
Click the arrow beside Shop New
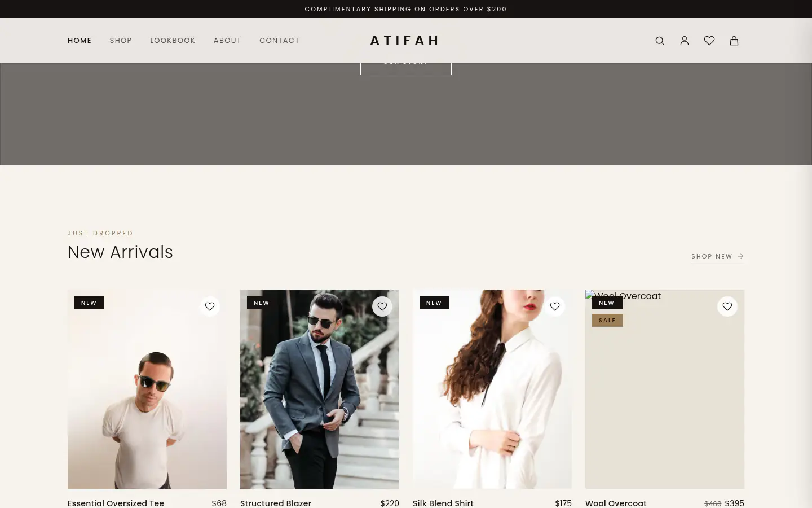pyautogui.click(x=740, y=256)
